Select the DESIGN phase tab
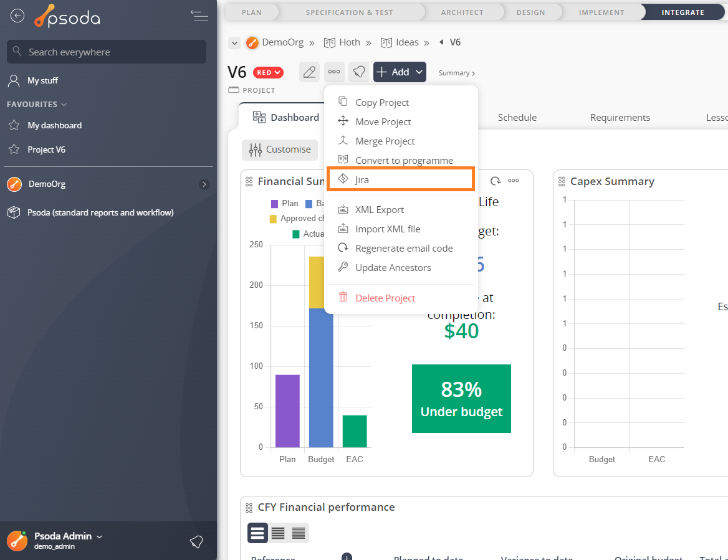This screenshot has height=560, width=728. (530, 12)
